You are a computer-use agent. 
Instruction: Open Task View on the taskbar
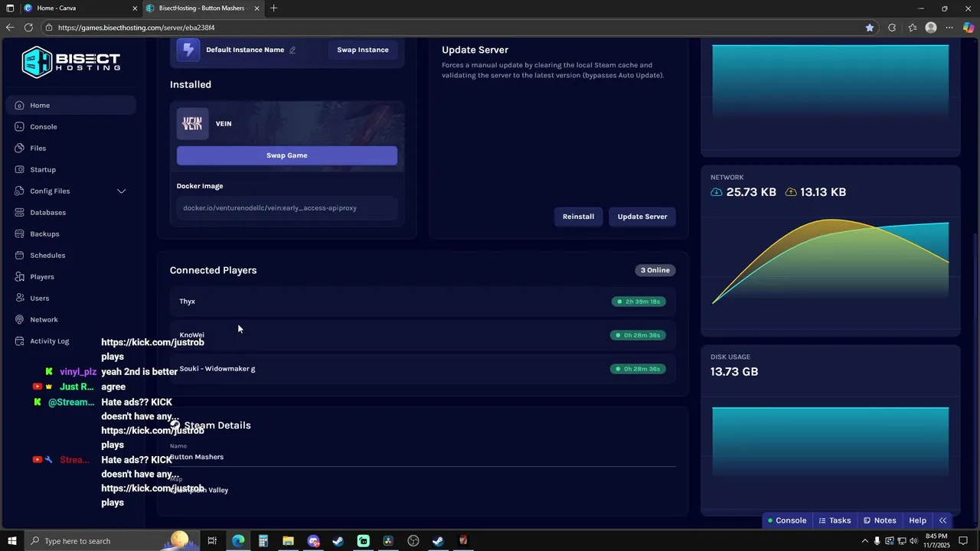pos(212,541)
